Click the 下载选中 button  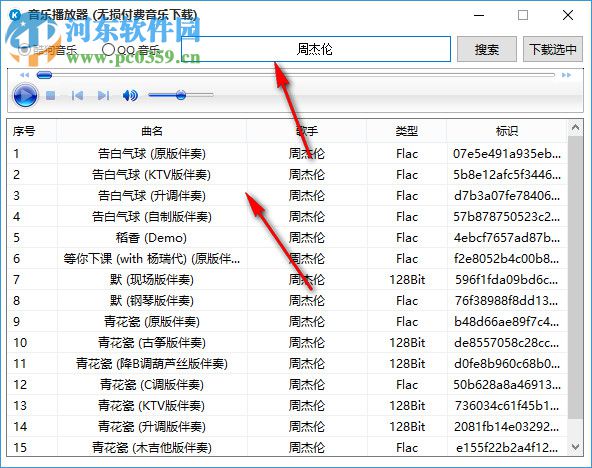(x=553, y=49)
